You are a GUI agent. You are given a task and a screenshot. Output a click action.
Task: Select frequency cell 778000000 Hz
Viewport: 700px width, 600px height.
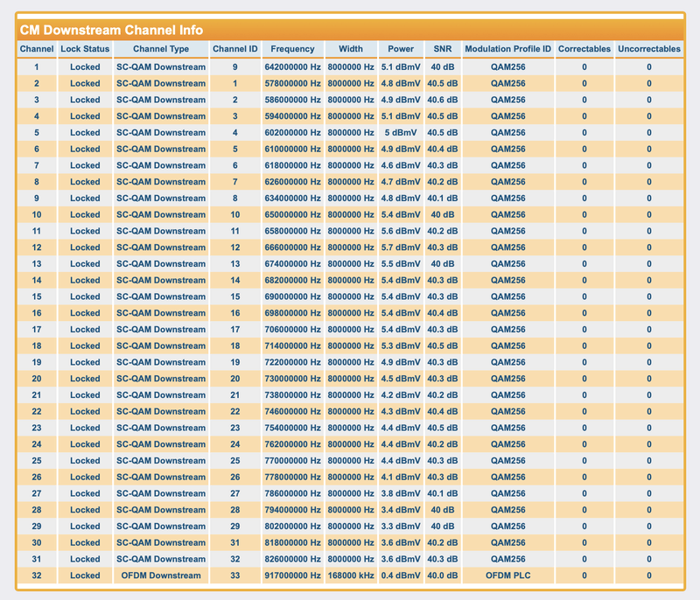(x=292, y=477)
